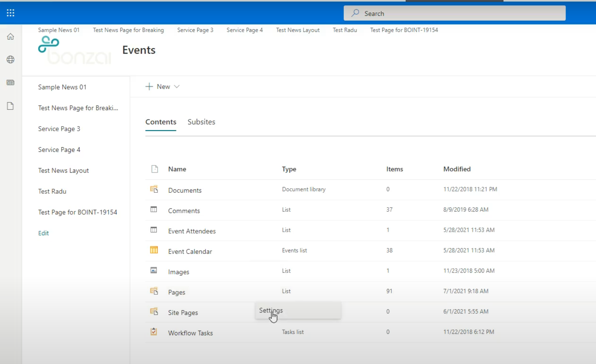Click the Event Calendar icon
The width and height of the screenshot is (596, 364).
coord(154,250)
